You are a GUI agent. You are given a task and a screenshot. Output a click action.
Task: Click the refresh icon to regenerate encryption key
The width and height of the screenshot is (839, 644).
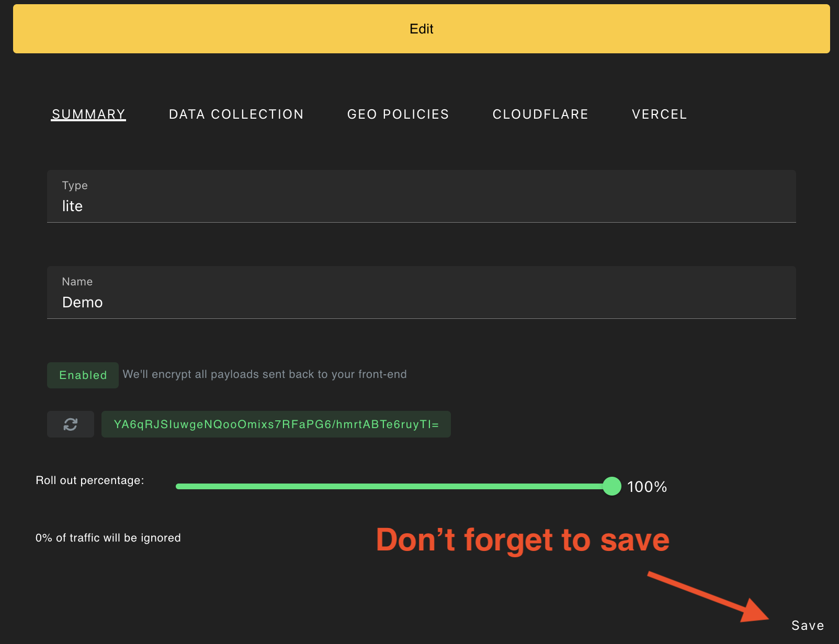click(70, 424)
